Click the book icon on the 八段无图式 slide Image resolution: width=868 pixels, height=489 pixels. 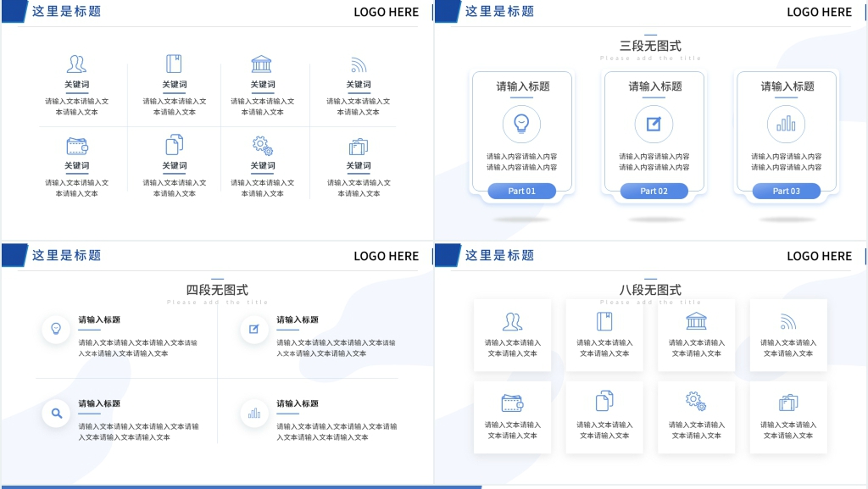(604, 321)
